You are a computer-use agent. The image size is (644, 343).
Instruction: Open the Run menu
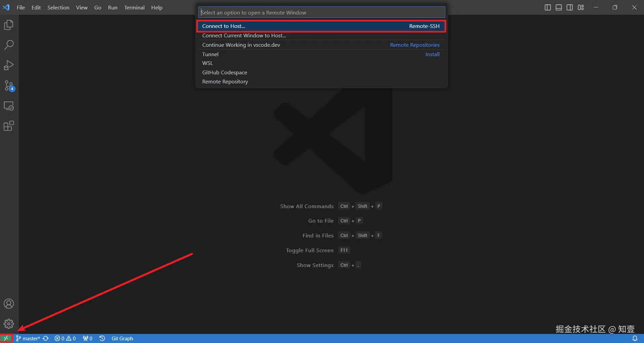[x=113, y=7]
